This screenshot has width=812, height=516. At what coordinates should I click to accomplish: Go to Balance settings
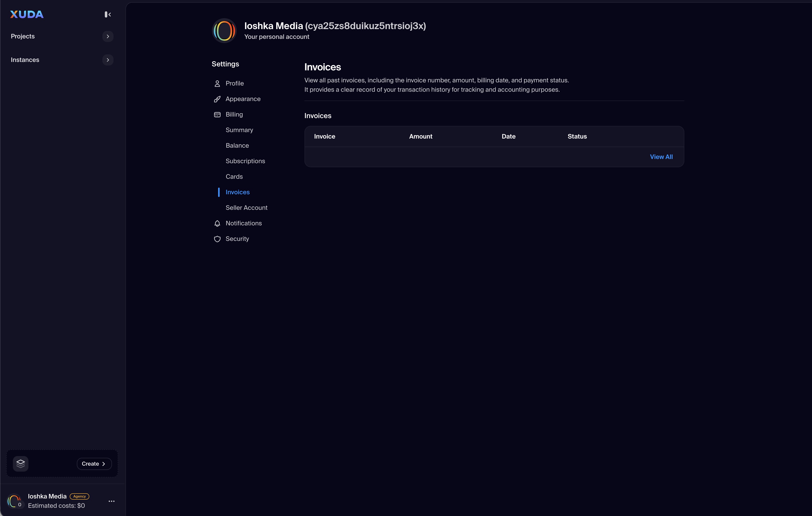[237, 146]
